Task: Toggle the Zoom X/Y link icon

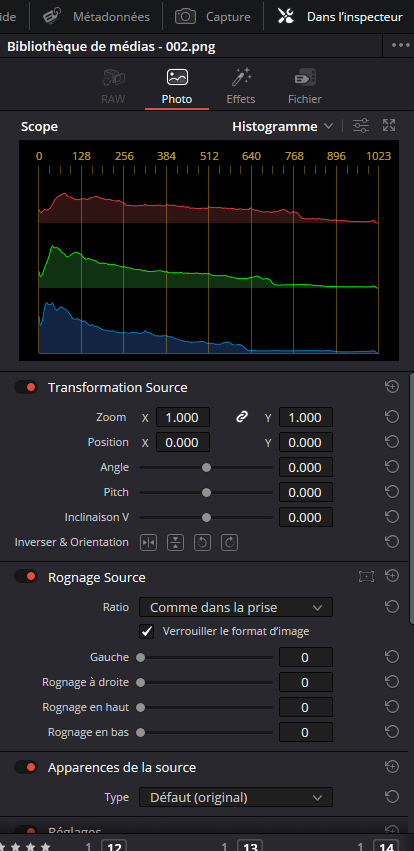Action: pos(242,417)
